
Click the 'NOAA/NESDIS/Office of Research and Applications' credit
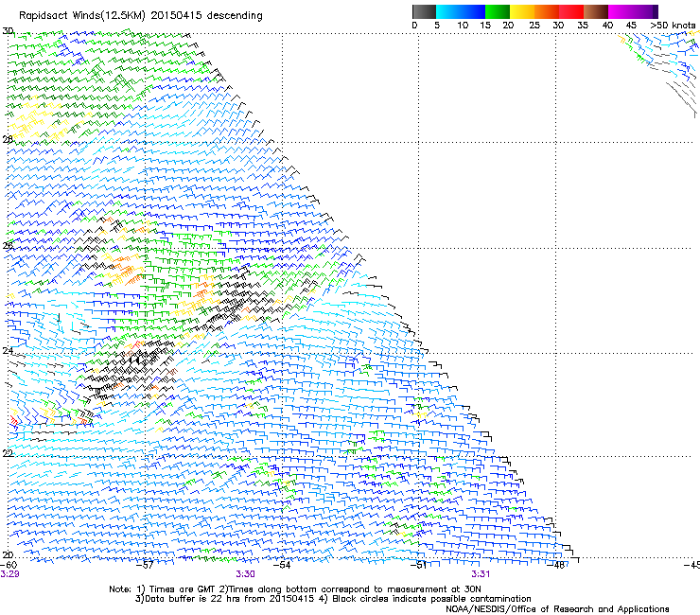tap(557, 609)
